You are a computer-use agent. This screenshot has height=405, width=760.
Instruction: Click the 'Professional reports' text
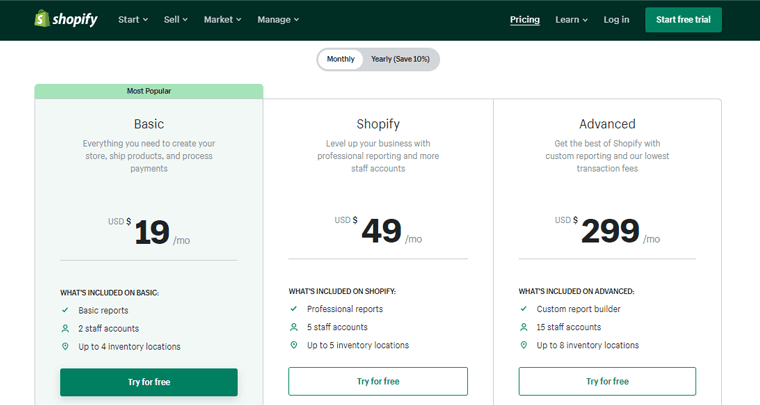click(x=345, y=309)
